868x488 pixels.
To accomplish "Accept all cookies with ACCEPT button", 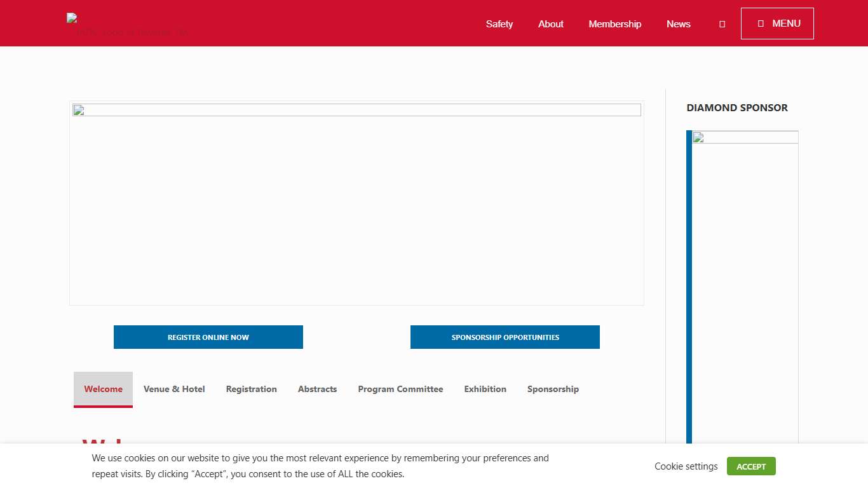I will point(751,466).
